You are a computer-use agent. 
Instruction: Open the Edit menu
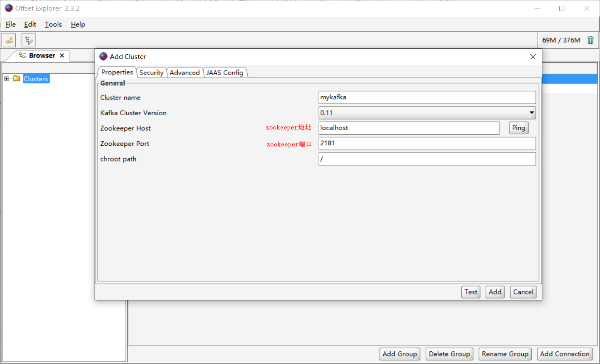pos(30,24)
